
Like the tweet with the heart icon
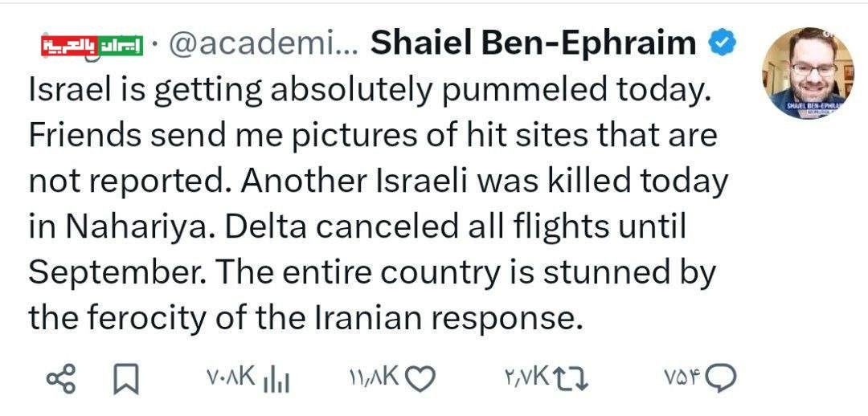tap(420, 377)
